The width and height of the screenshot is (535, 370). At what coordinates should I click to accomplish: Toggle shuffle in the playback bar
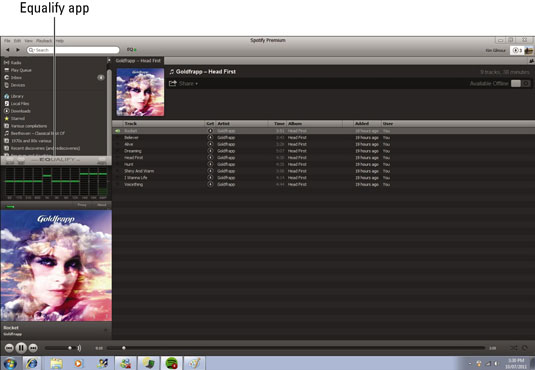coord(514,348)
